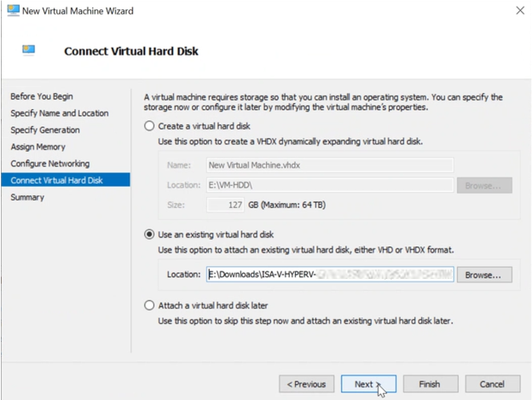This screenshot has width=532, height=400.
Task: Click the virtual disk Name field
Action: [x=329, y=165]
